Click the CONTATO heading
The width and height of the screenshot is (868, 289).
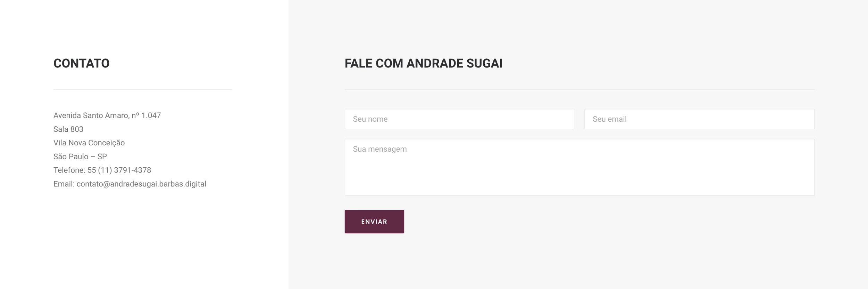(x=81, y=63)
